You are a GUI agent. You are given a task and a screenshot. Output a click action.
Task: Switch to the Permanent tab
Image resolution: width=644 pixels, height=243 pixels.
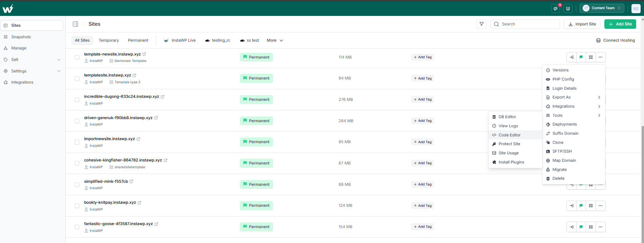138,40
